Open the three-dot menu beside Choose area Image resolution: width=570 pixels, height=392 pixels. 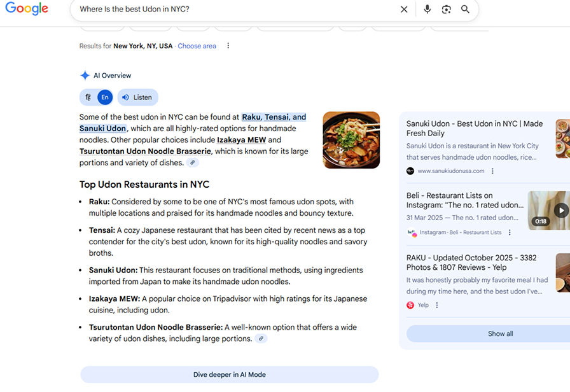point(228,46)
